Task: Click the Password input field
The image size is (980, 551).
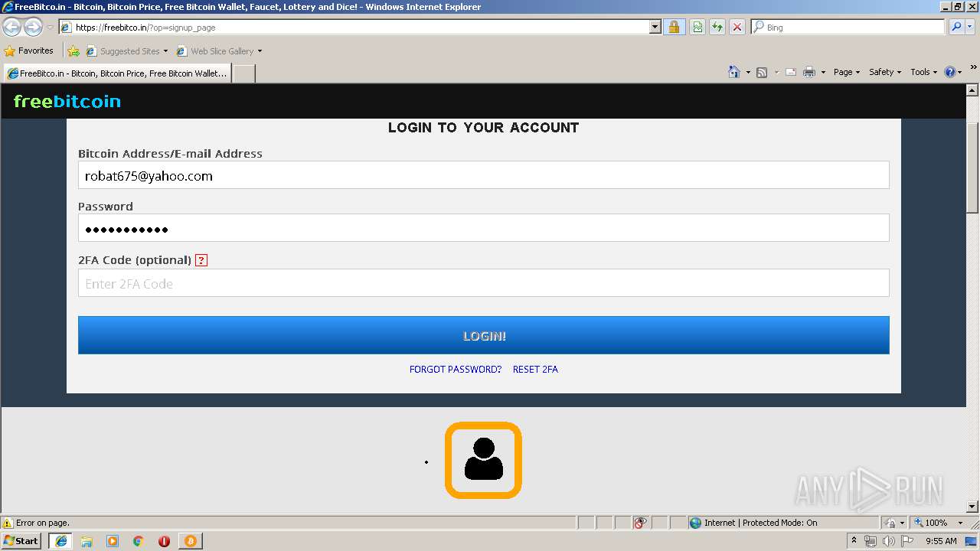Action: point(483,228)
